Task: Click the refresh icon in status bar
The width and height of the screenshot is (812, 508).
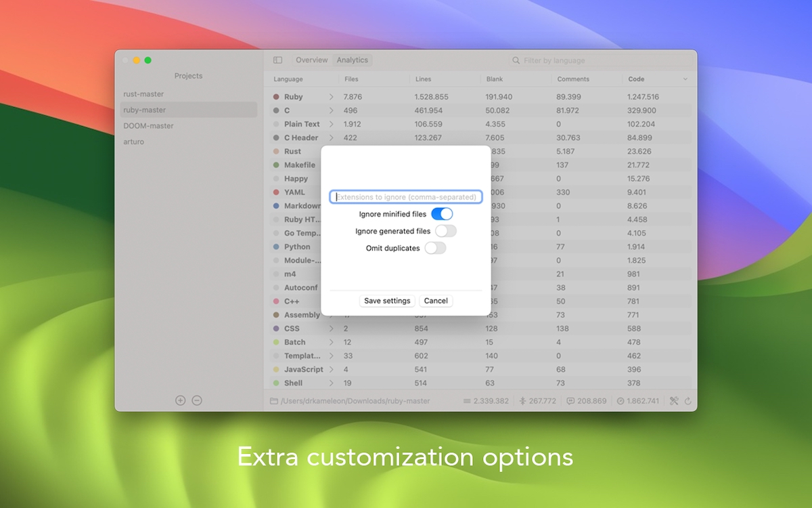Action: [688, 401]
